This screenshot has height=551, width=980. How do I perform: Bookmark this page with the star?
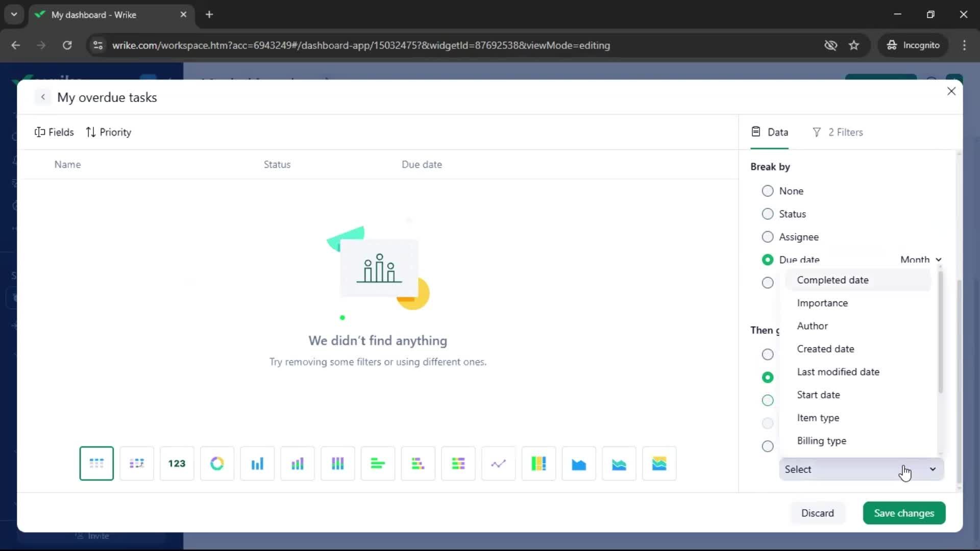pyautogui.click(x=854, y=45)
